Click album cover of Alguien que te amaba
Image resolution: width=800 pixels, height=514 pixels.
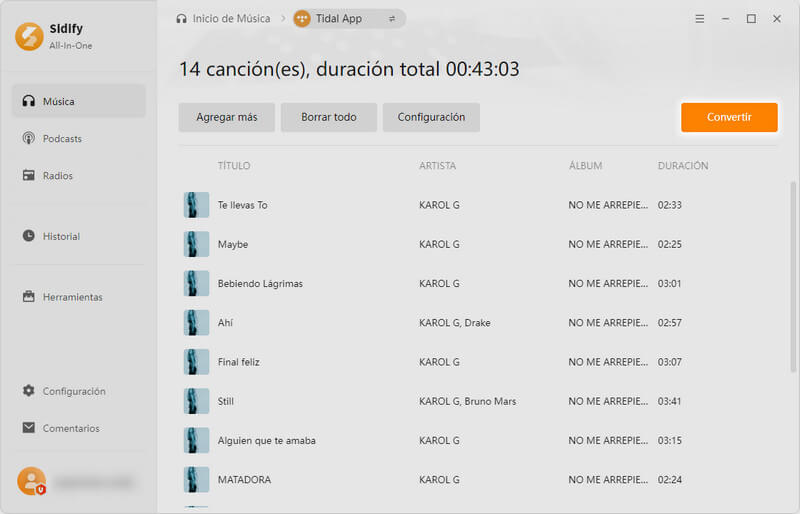[x=196, y=440]
